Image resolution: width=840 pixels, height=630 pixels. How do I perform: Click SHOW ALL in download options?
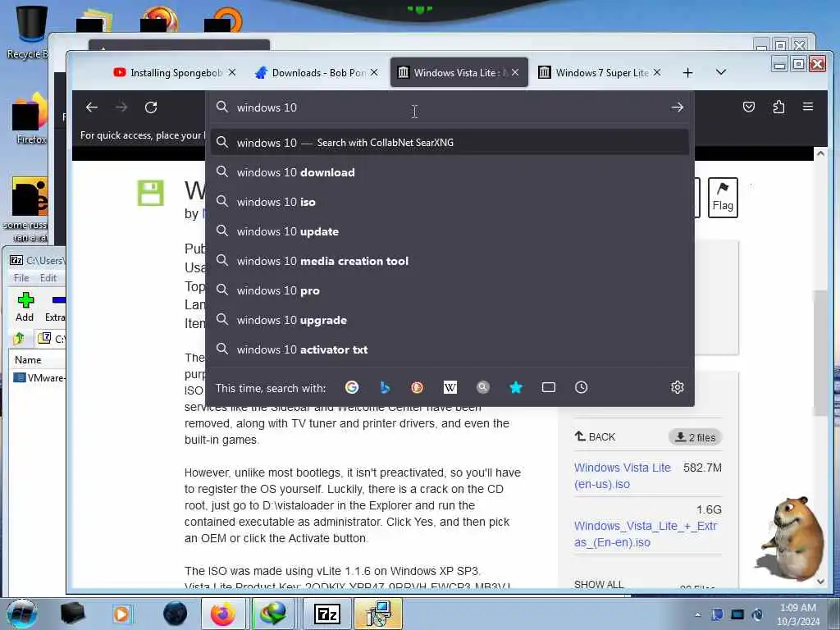click(598, 584)
